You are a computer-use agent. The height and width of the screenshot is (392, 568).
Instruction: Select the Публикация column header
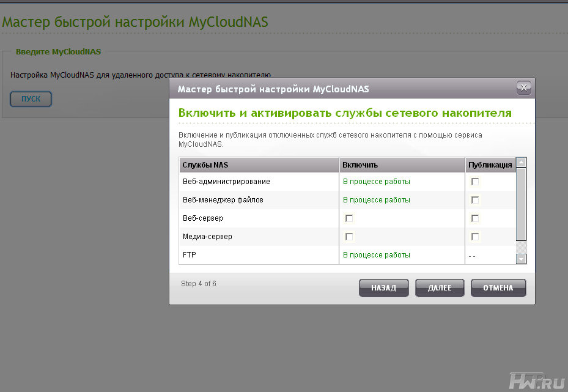click(x=490, y=165)
